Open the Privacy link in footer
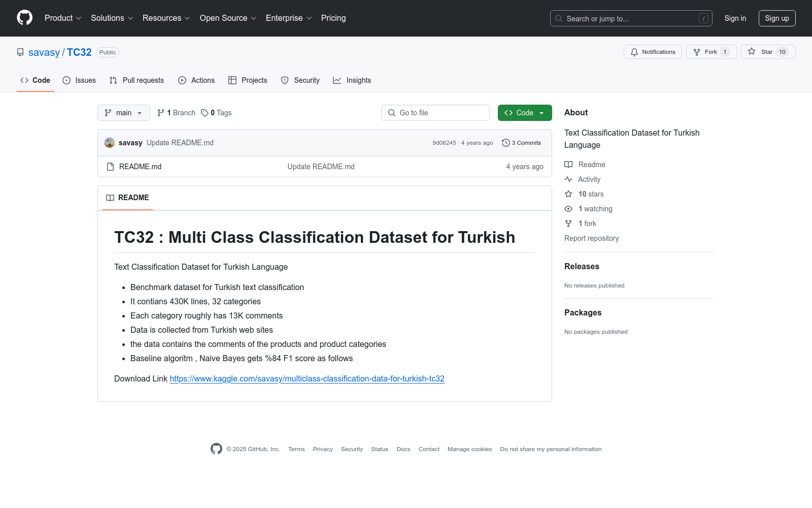This screenshot has width=812, height=508. coord(323,449)
